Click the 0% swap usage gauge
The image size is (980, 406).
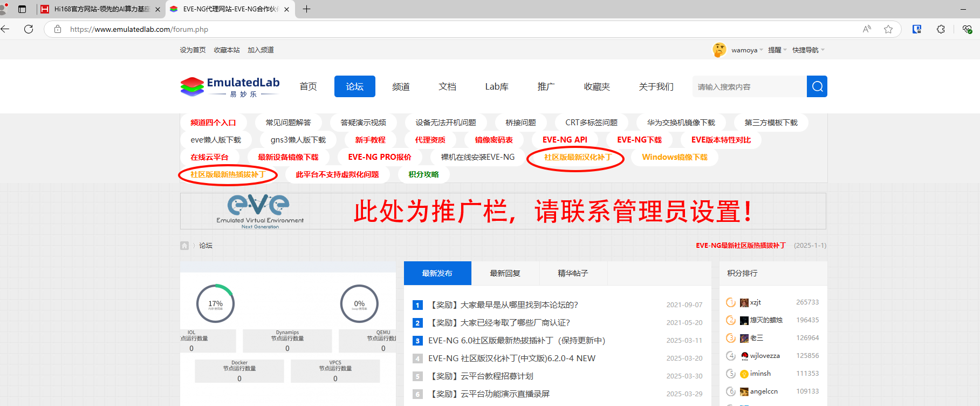[359, 304]
